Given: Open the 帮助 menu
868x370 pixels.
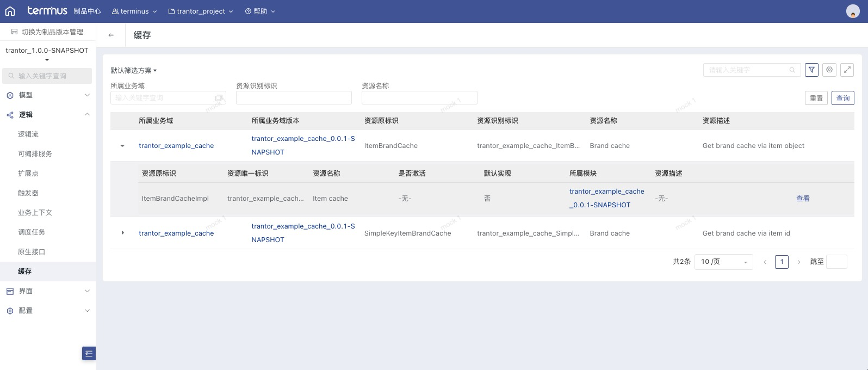Looking at the screenshot, I should (x=260, y=11).
